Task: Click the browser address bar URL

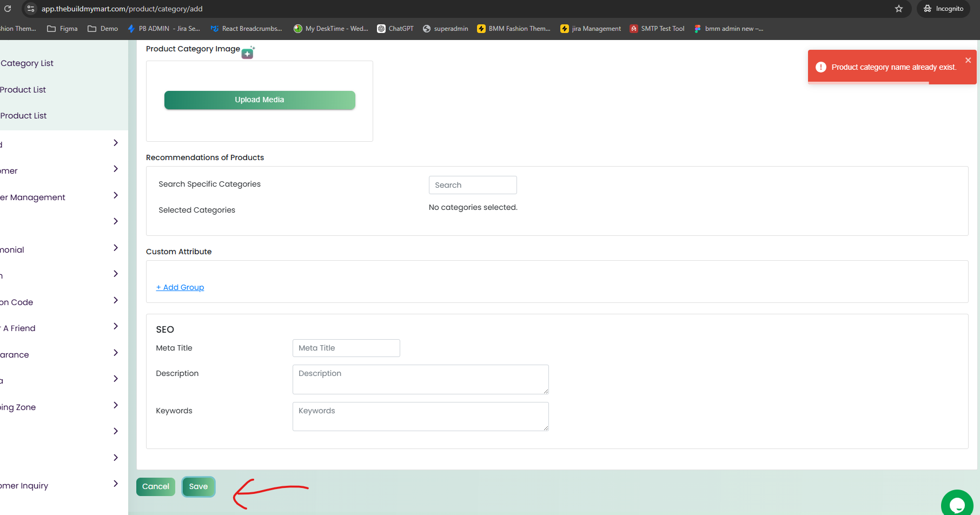Action: pyautogui.click(x=122, y=9)
